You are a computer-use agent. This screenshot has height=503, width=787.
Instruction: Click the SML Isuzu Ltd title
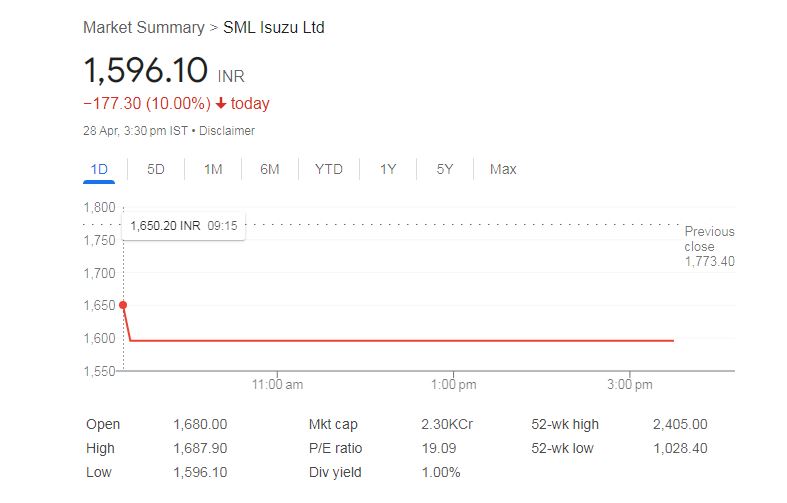click(x=274, y=27)
